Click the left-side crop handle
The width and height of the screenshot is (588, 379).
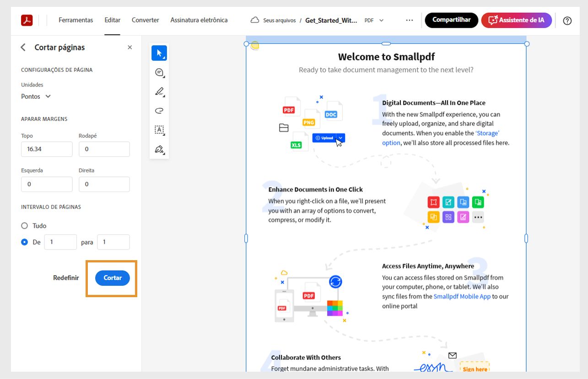click(246, 238)
